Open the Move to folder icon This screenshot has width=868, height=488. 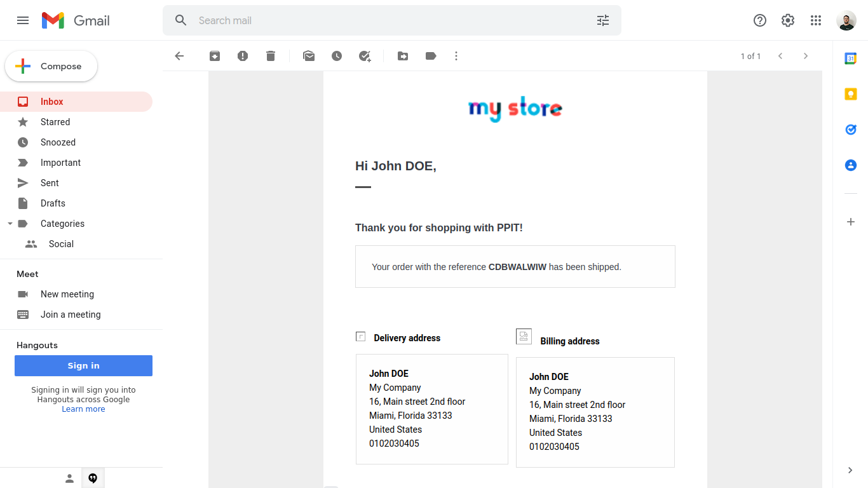(403, 56)
